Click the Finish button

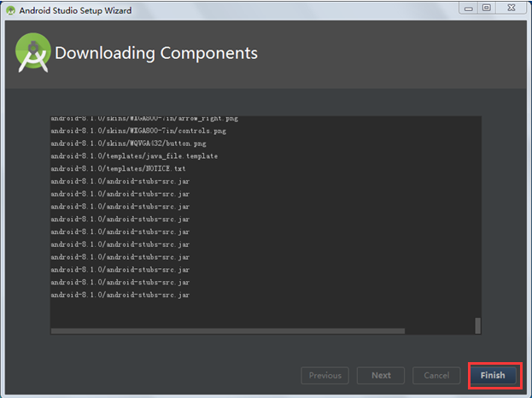(x=493, y=375)
